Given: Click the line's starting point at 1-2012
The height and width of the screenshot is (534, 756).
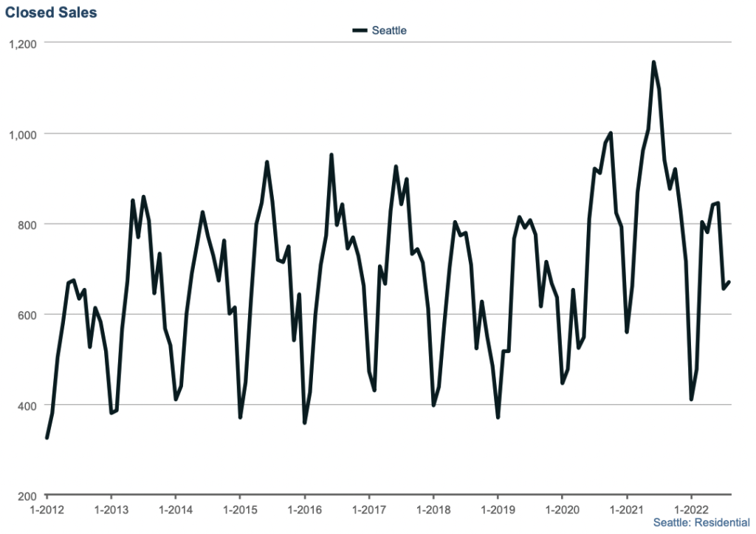Looking at the screenshot, I should pos(47,438).
